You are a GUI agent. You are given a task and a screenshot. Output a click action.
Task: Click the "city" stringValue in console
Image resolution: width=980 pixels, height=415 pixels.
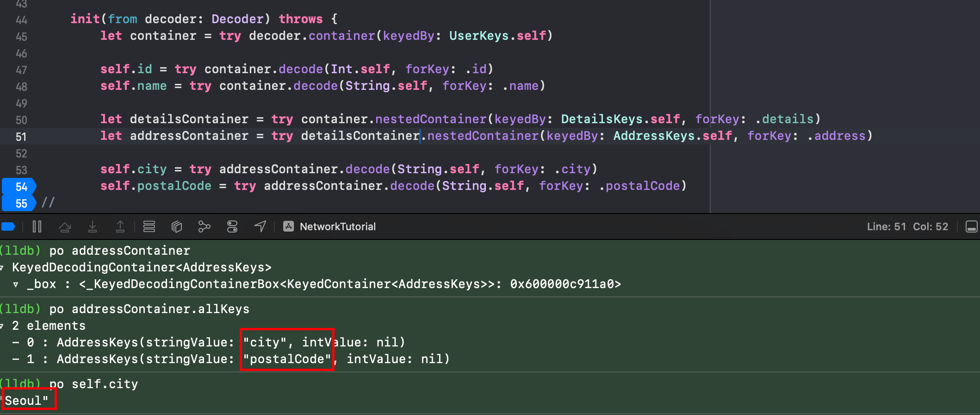(x=265, y=342)
